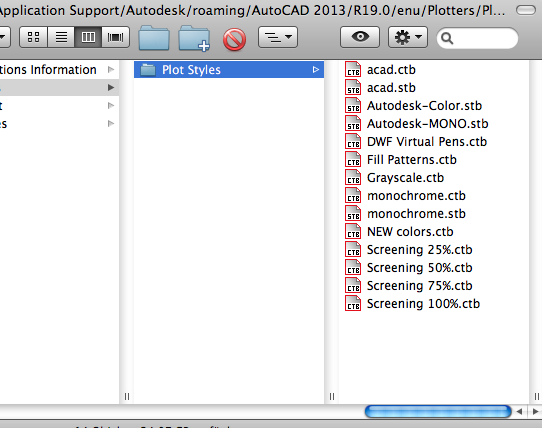The height and width of the screenshot is (428, 542).
Task: Click into the search field
Action: tap(477, 38)
